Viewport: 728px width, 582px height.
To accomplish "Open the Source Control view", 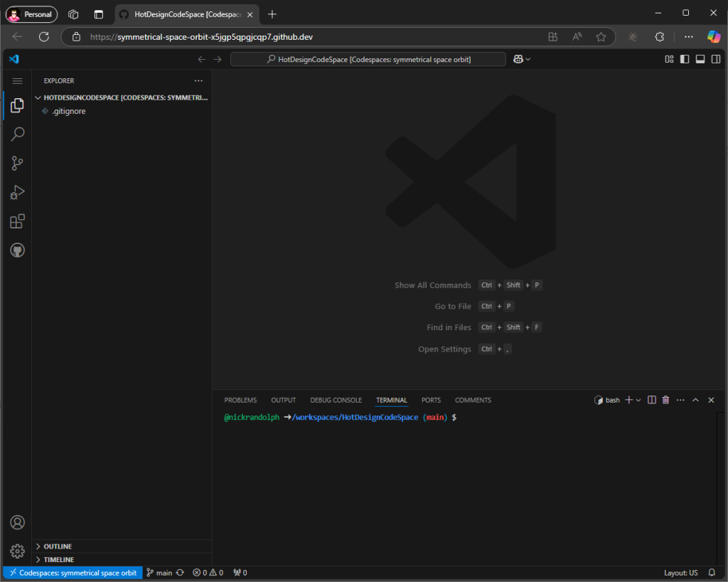I will click(x=17, y=163).
